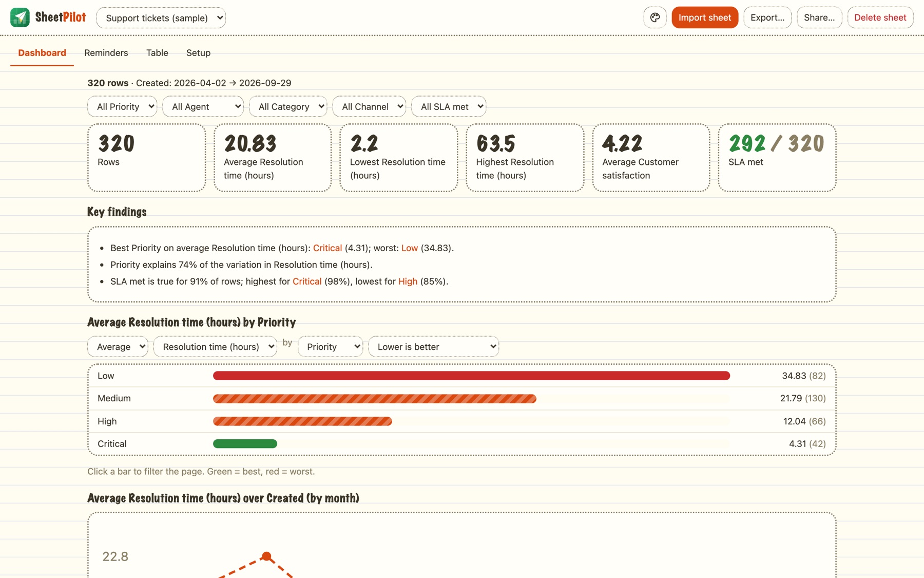Screen dimensions: 924x578
Task: Open the Support tickets sheet selector
Action: [161, 18]
